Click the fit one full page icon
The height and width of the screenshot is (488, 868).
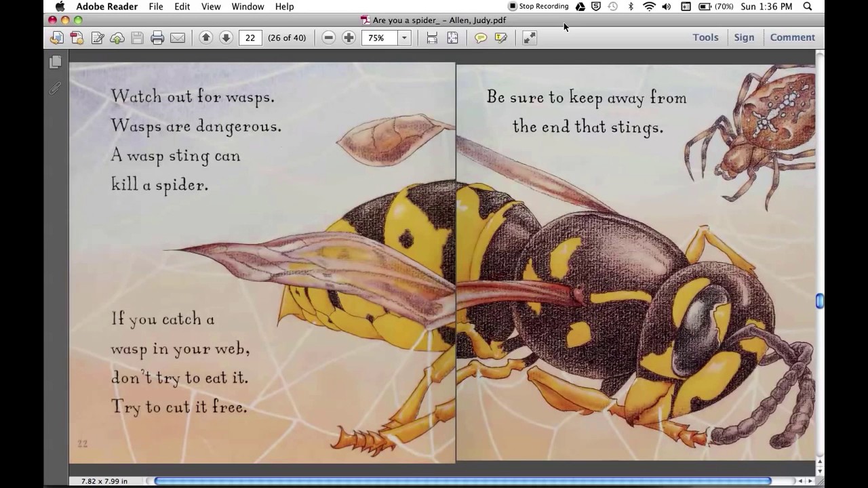coord(452,38)
